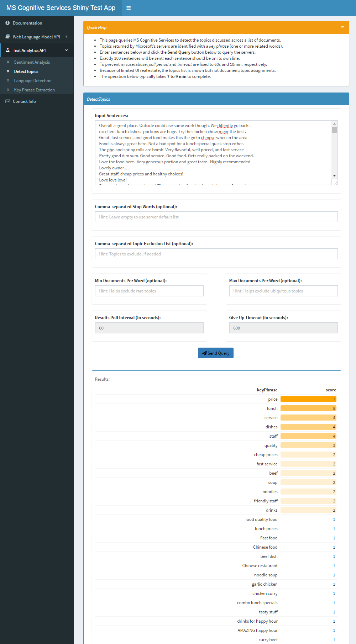Click the arrow icon beside Language Detection
Image resolution: width=356 pixels, height=644 pixels.
point(8,80)
